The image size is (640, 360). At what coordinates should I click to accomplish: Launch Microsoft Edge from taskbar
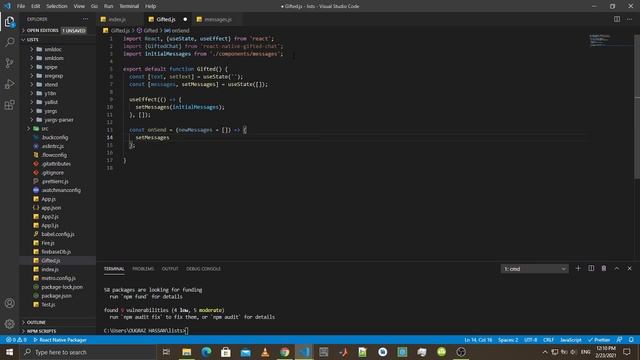pyautogui.click(x=206, y=352)
